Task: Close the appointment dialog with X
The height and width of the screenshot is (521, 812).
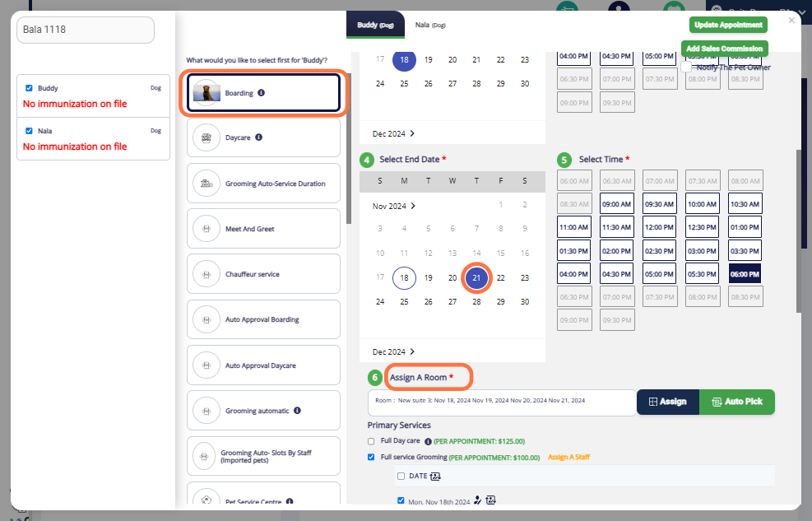Action: [x=791, y=21]
